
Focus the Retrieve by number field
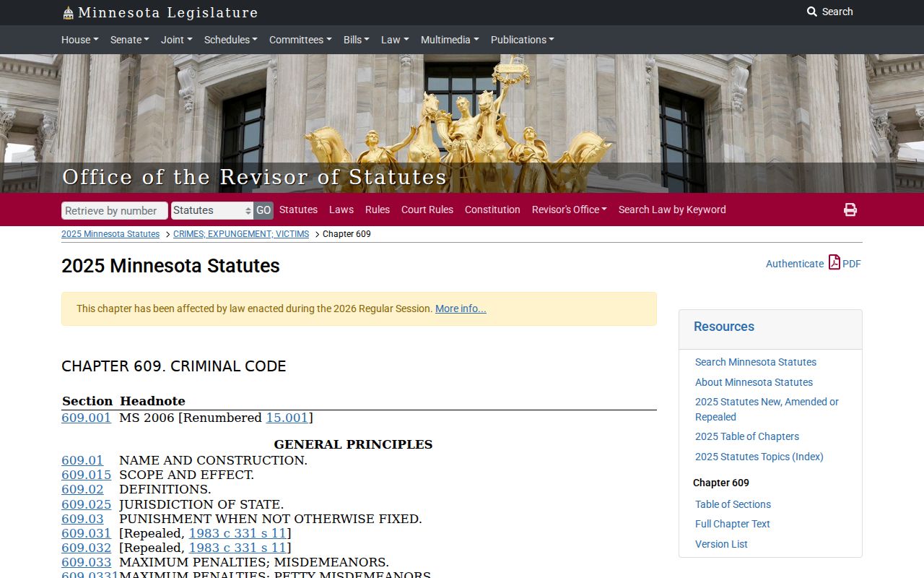[115, 210]
